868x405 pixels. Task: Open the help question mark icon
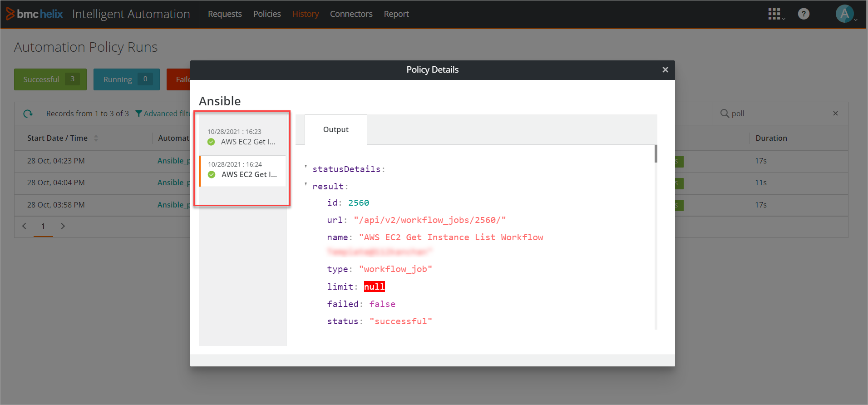tap(804, 14)
